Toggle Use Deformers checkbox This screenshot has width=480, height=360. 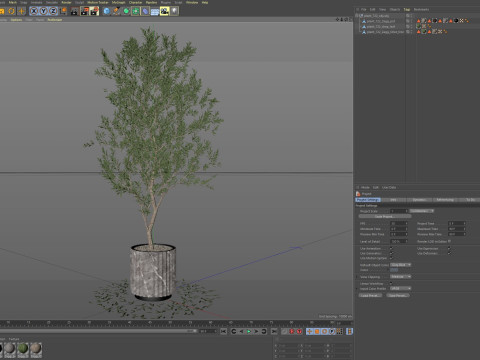[449, 253]
